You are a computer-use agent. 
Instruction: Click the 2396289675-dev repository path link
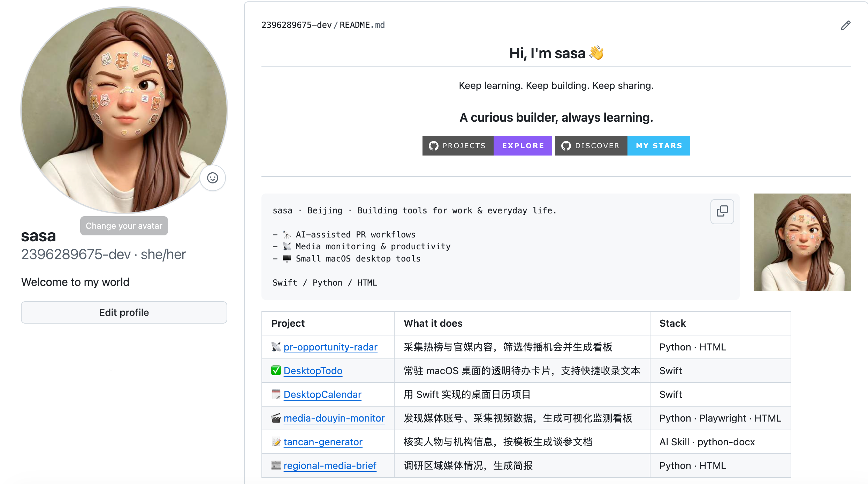(x=296, y=25)
